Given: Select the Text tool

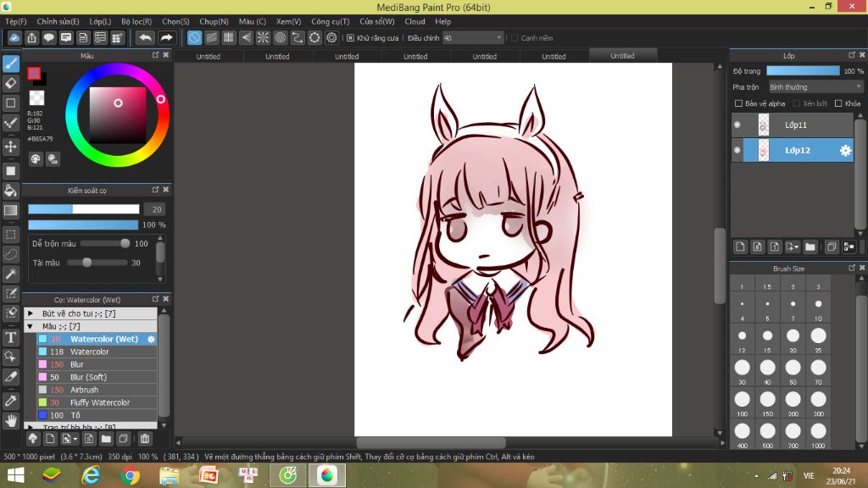Looking at the screenshot, I should click(x=10, y=337).
